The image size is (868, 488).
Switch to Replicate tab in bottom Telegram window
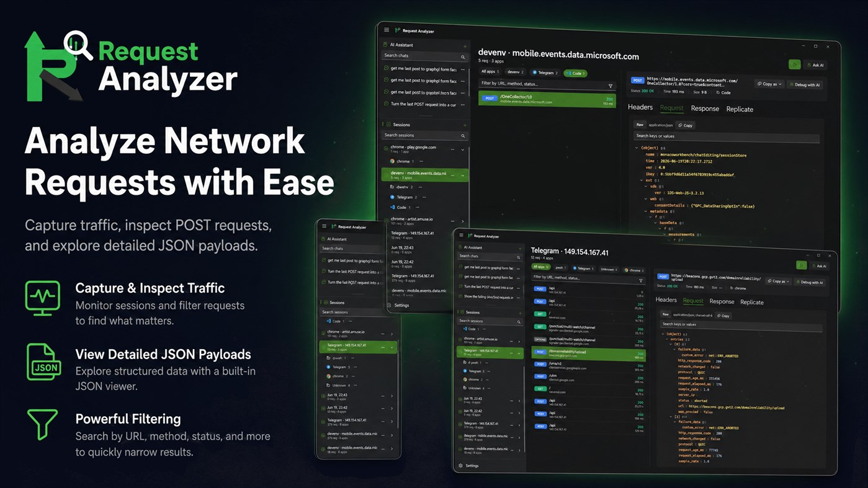click(x=752, y=302)
